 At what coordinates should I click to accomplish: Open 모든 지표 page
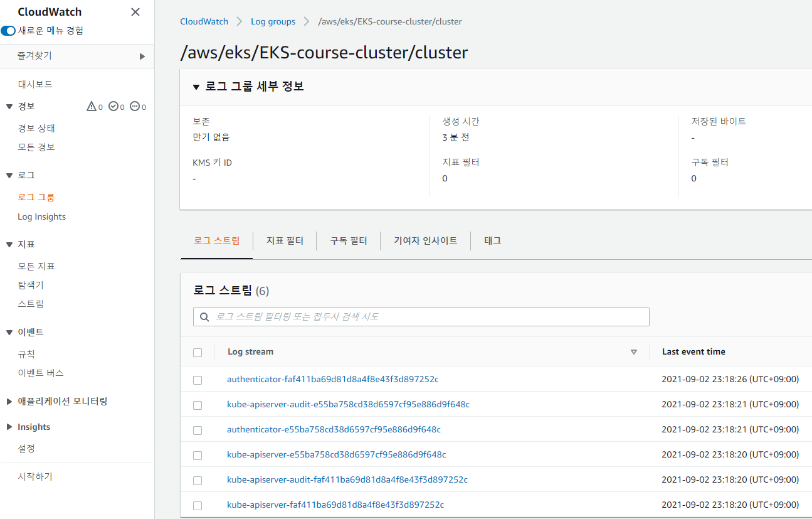(x=36, y=266)
